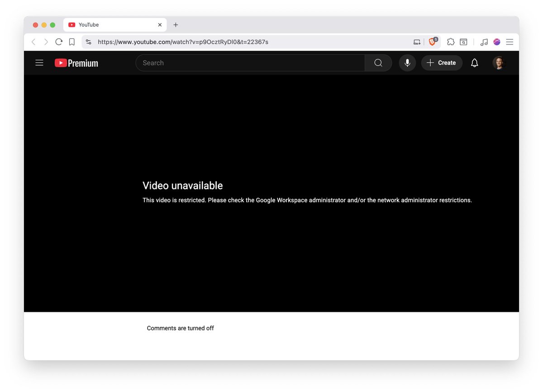Image resolution: width=543 pixels, height=392 pixels.
Task: Click the Comments are turned off text
Action: [181, 328]
